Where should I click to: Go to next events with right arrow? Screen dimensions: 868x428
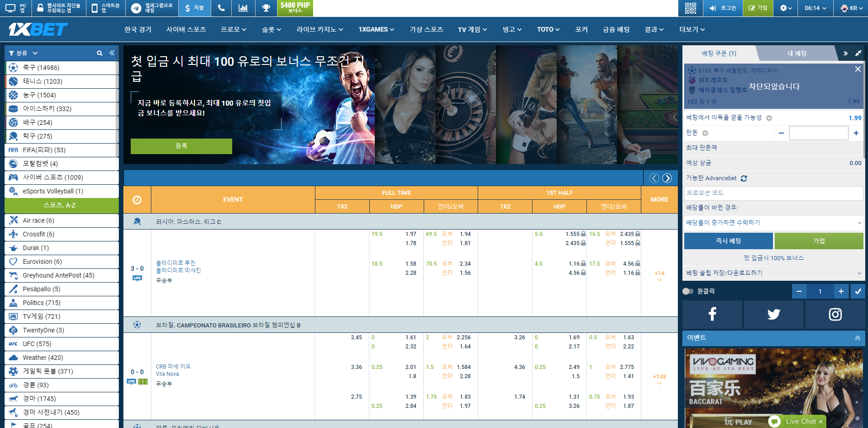[667, 178]
